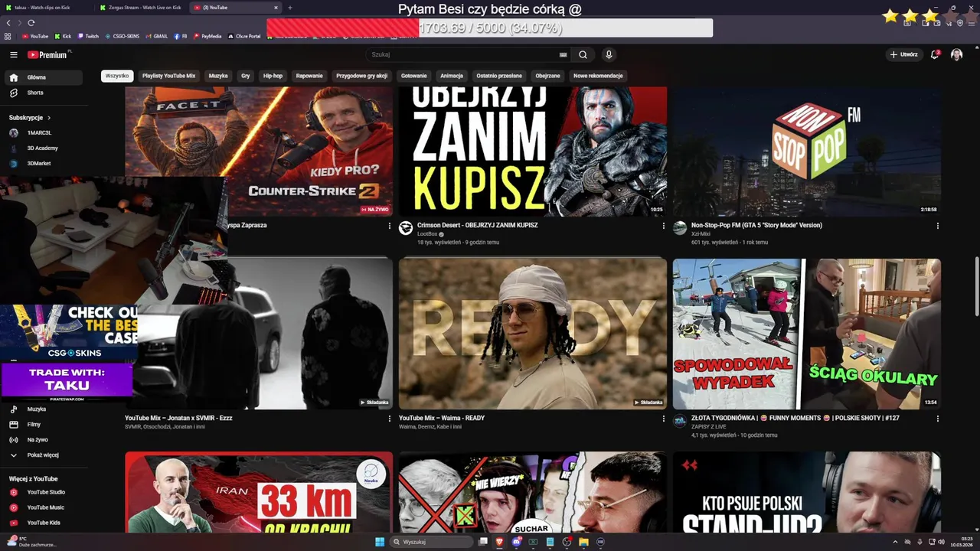The image size is (980, 551).
Task: Start voice search with microphone icon
Action: click(609, 55)
